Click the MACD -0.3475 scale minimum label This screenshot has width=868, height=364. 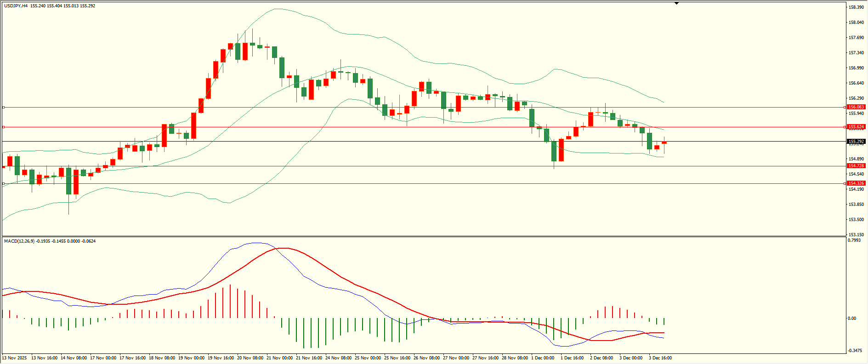[855, 351]
